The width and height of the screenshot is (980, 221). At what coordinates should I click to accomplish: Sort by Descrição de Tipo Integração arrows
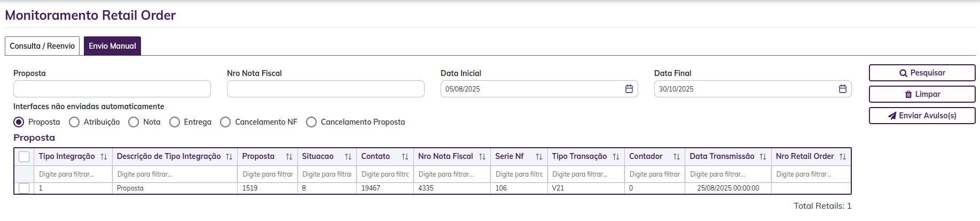pyautogui.click(x=229, y=157)
